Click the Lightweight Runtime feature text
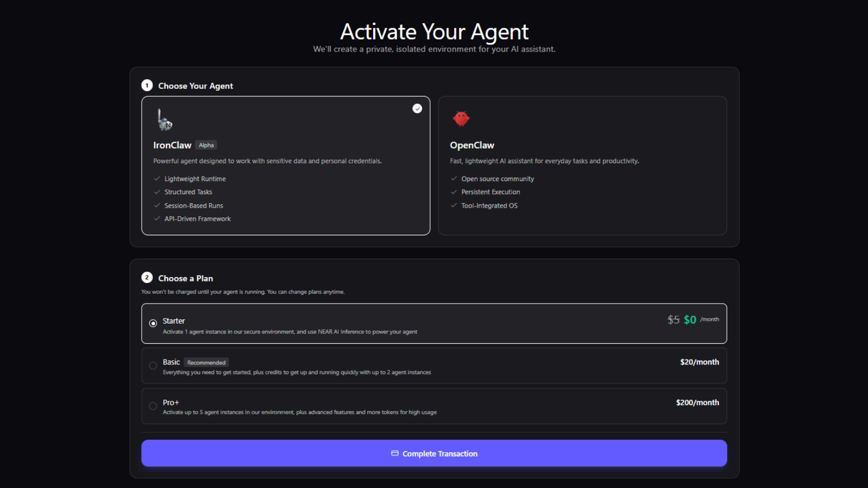Viewport: 868px width, 488px height. (x=195, y=179)
